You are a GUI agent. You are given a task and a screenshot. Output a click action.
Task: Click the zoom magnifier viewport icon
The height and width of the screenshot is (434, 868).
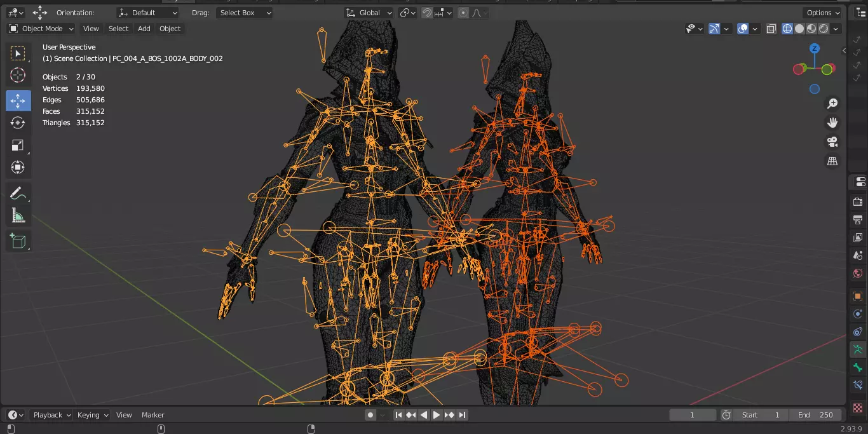(832, 104)
